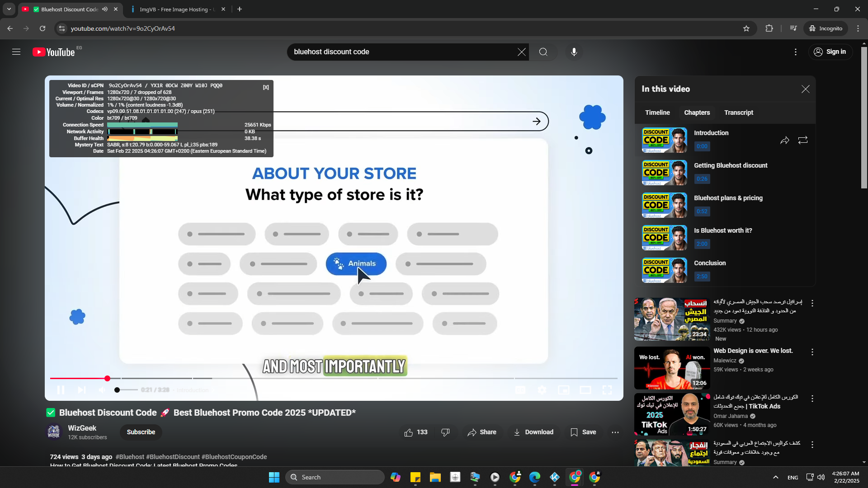Clear the search box text

click(522, 52)
